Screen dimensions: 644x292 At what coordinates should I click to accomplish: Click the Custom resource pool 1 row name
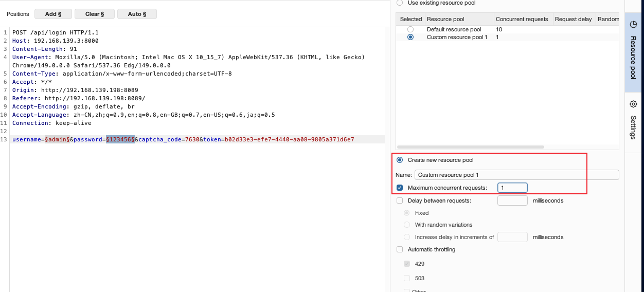pyautogui.click(x=457, y=37)
